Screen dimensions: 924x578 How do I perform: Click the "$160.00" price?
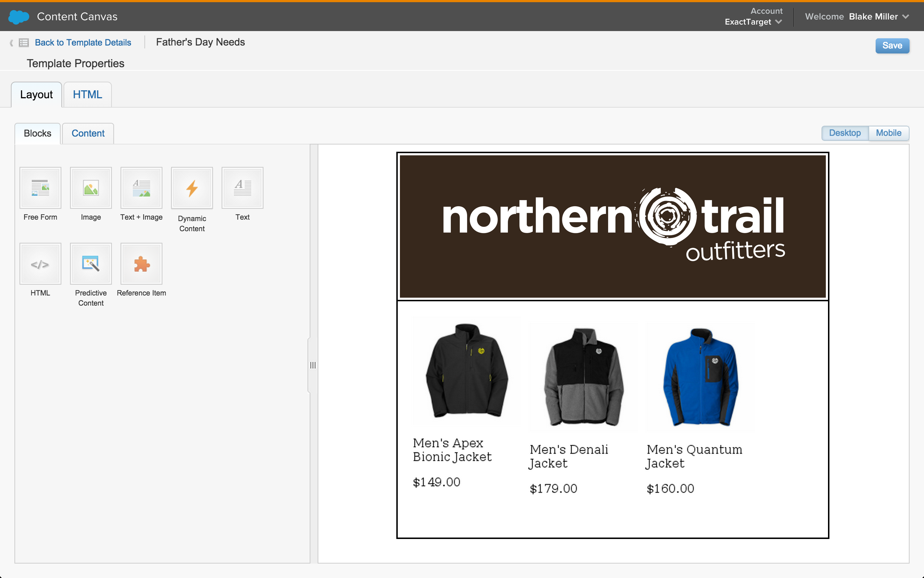(670, 488)
